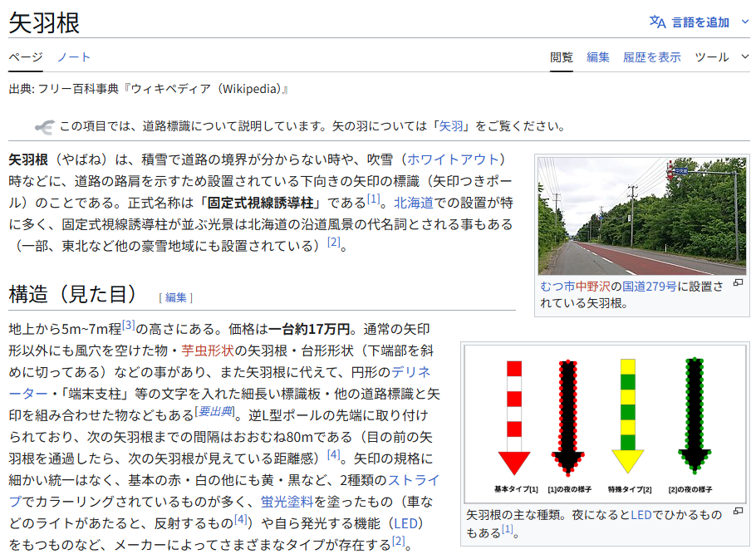Switch to the ノート tab
Screen dimensions: 756x554
(74, 57)
